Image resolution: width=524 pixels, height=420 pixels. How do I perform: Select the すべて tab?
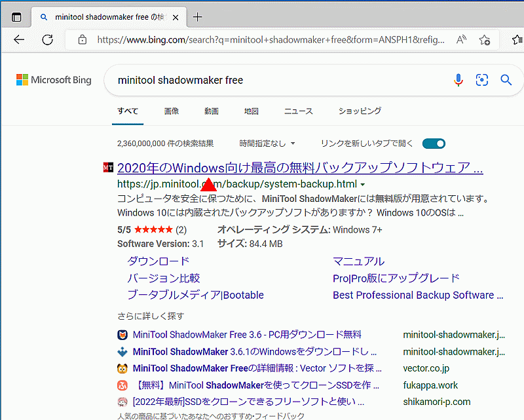(x=128, y=111)
